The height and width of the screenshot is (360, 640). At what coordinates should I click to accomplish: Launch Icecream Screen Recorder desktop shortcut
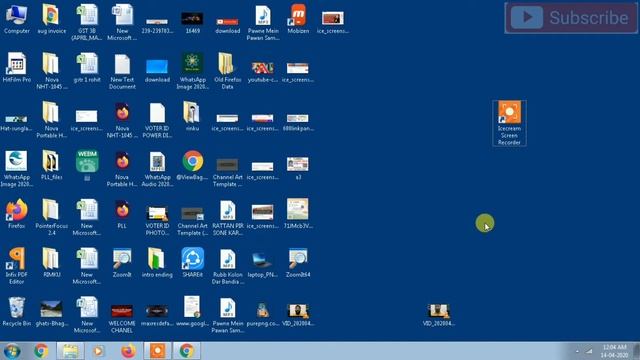[509, 123]
